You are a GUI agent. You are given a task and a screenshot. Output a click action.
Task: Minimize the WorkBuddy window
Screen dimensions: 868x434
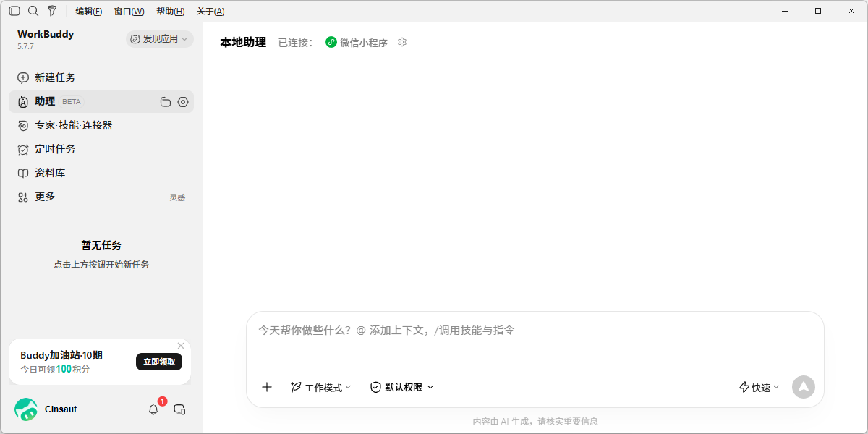tap(786, 11)
